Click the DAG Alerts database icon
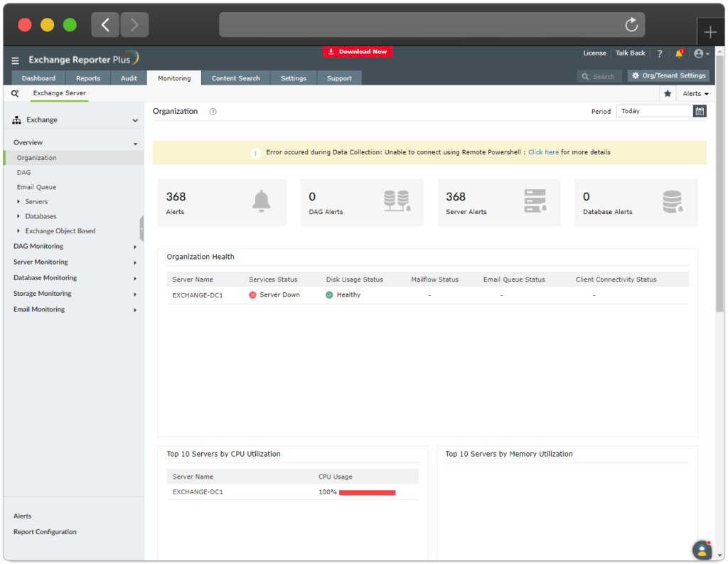The height and width of the screenshot is (564, 728). pos(397,201)
